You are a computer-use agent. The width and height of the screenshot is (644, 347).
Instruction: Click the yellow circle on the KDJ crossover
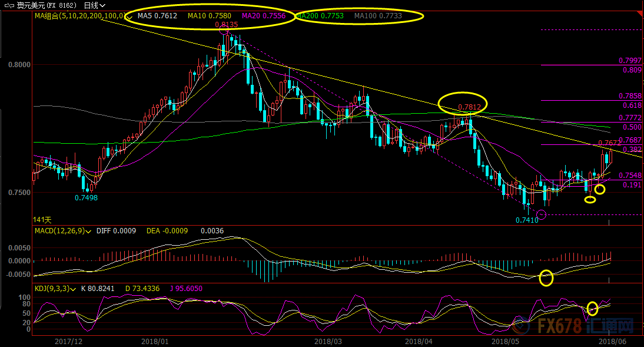point(592,308)
